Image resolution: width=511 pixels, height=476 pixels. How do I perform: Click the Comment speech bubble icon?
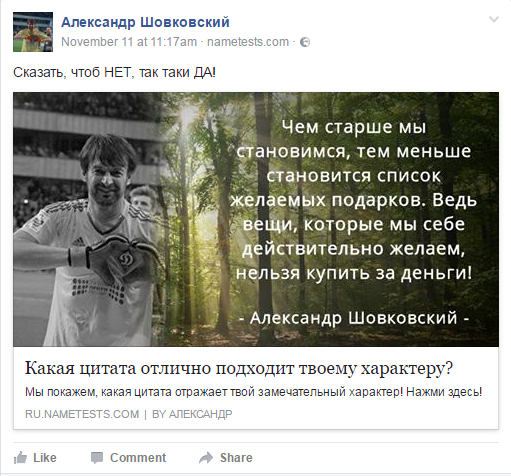[x=97, y=458]
